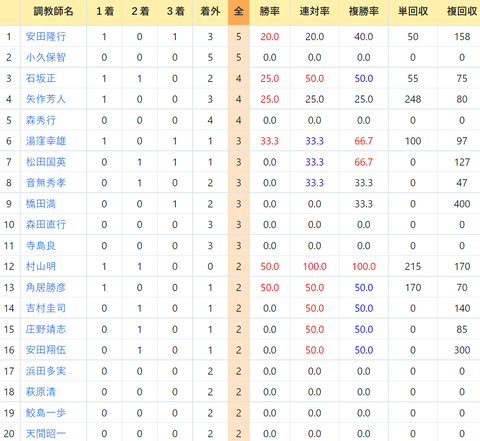Open trainer 森田直行 link
Screen dimensions: 480x441
click(x=46, y=224)
